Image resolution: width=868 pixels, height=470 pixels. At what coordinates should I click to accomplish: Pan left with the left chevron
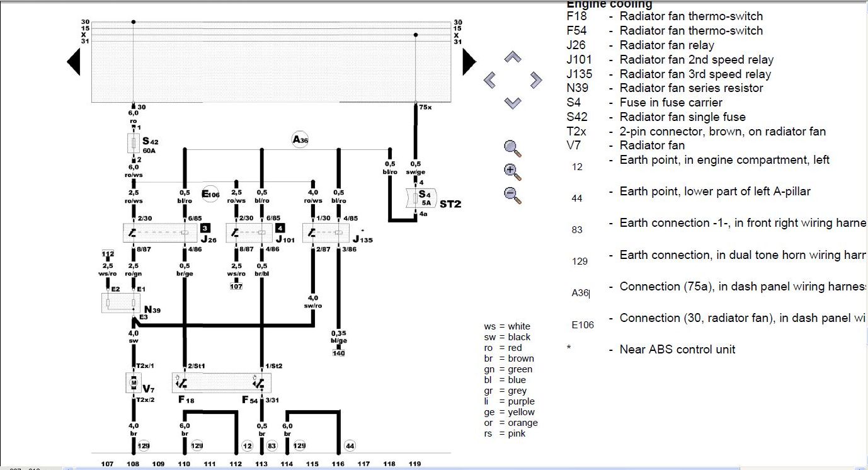coord(490,80)
